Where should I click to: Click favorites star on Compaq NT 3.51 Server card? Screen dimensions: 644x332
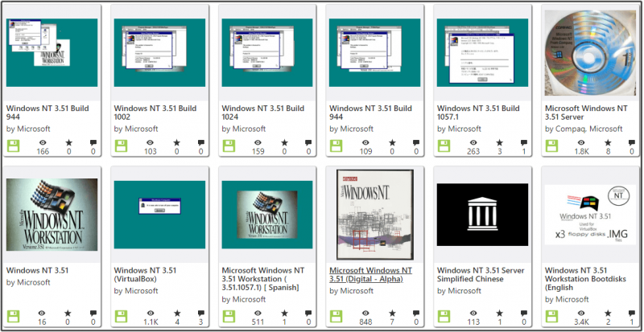tap(608, 142)
